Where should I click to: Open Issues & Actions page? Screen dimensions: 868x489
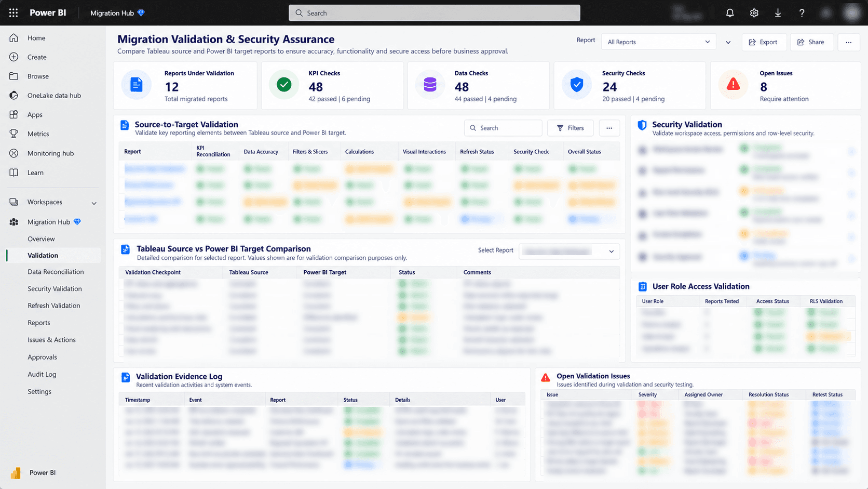(51, 340)
